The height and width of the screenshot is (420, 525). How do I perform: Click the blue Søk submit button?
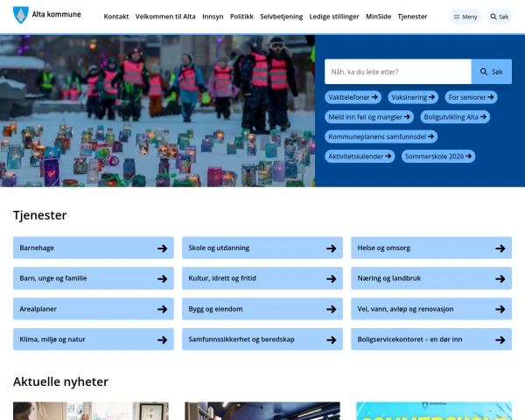(491, 72)
